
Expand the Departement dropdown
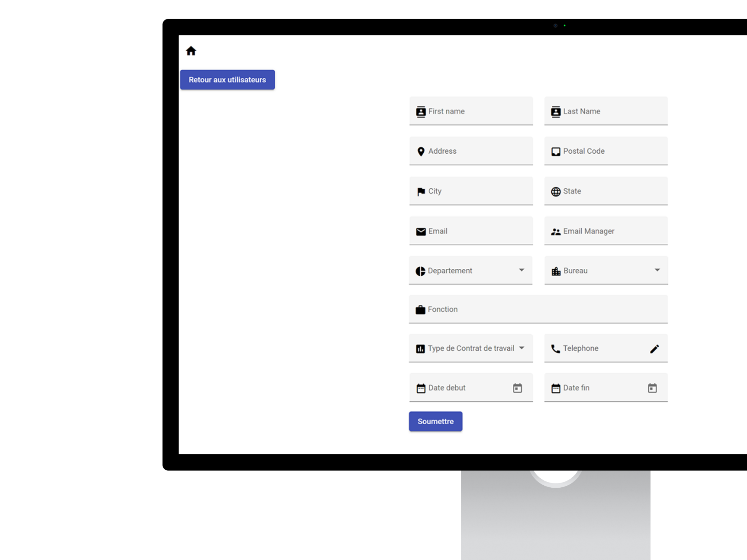click(521, 270)
